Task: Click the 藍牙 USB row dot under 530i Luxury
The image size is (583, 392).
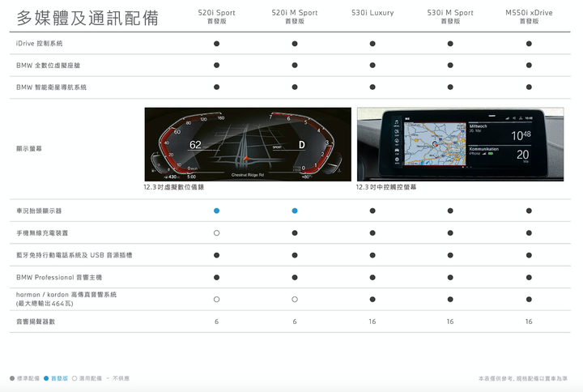Action: (x=372, y=255)
